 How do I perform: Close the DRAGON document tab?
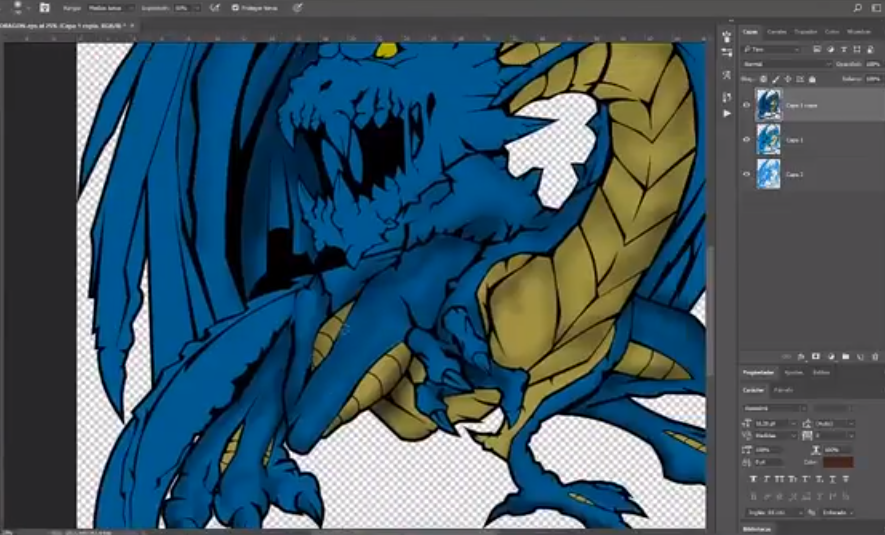click(x=133, y=25)
